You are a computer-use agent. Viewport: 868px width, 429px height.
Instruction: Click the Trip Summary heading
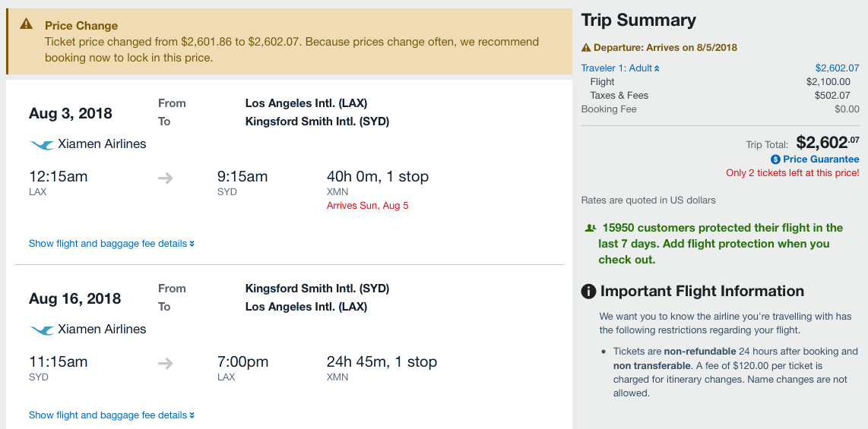tap(638, 21)
